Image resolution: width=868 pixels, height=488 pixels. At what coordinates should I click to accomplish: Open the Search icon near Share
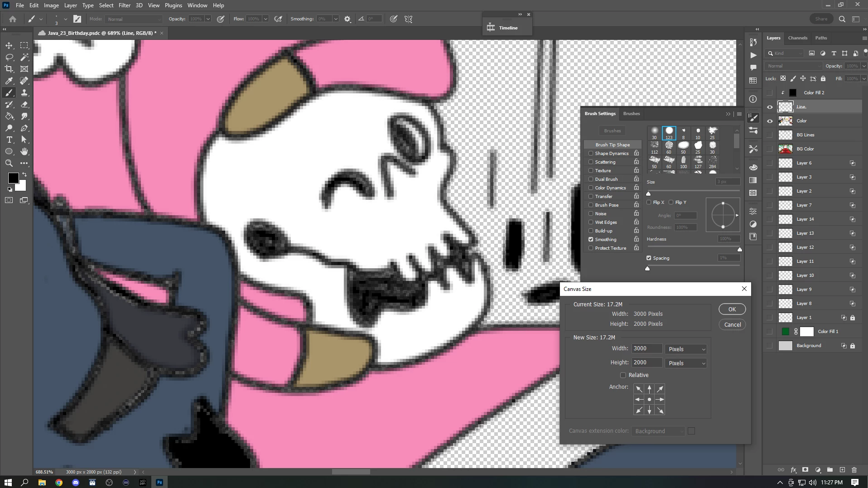tap(842, 19)
